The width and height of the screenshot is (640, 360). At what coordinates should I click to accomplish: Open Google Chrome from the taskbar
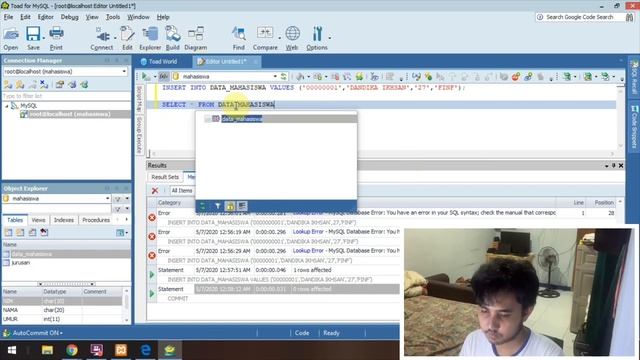(72, 350)
